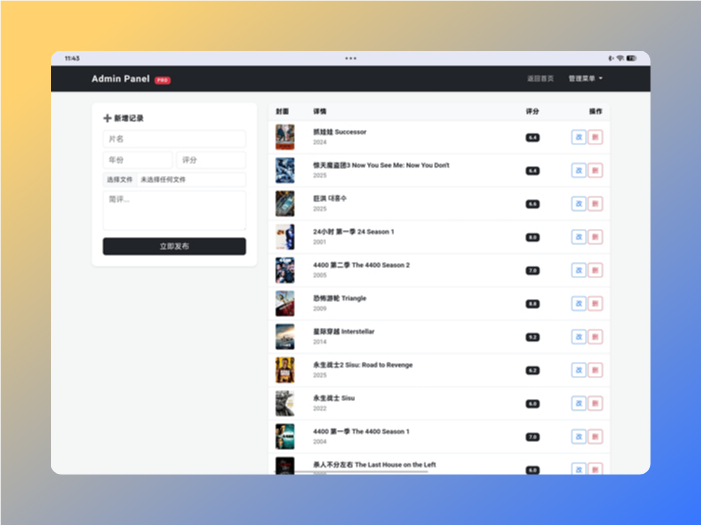The width and height of the screenshot is (701, 525).
Task: Focus the 年份 year input field
Action: click(x=137, y=160)
